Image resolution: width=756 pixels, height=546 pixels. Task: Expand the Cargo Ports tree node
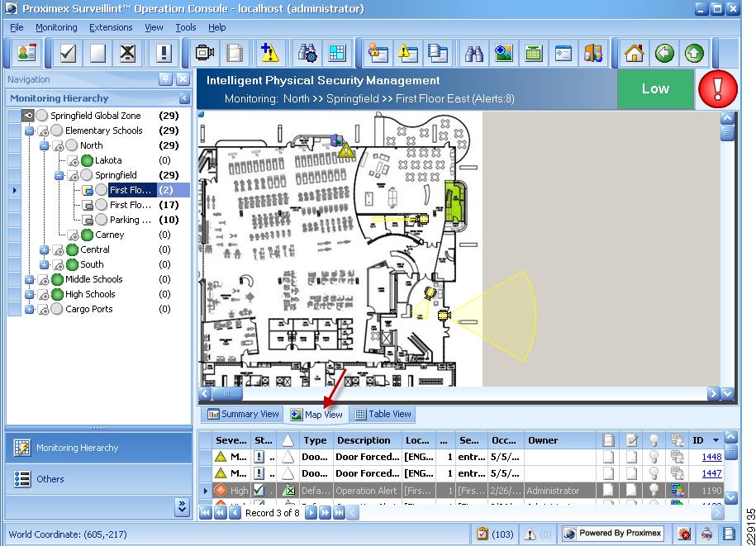point(30,310)
